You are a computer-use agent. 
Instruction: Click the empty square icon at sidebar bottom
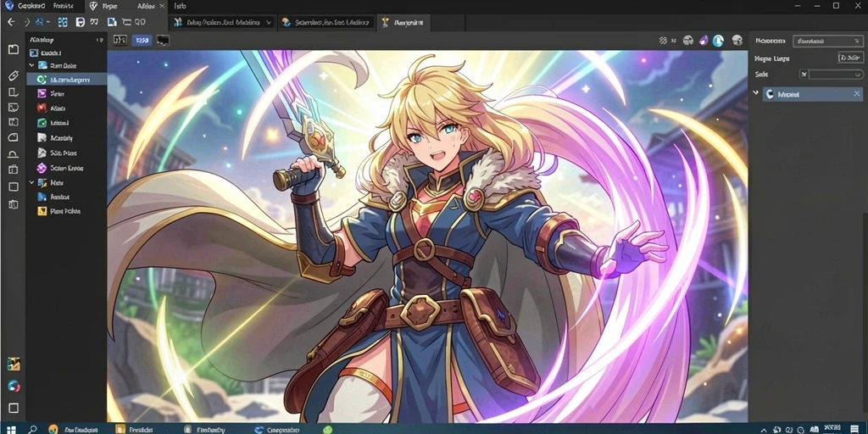click(14, 408)
